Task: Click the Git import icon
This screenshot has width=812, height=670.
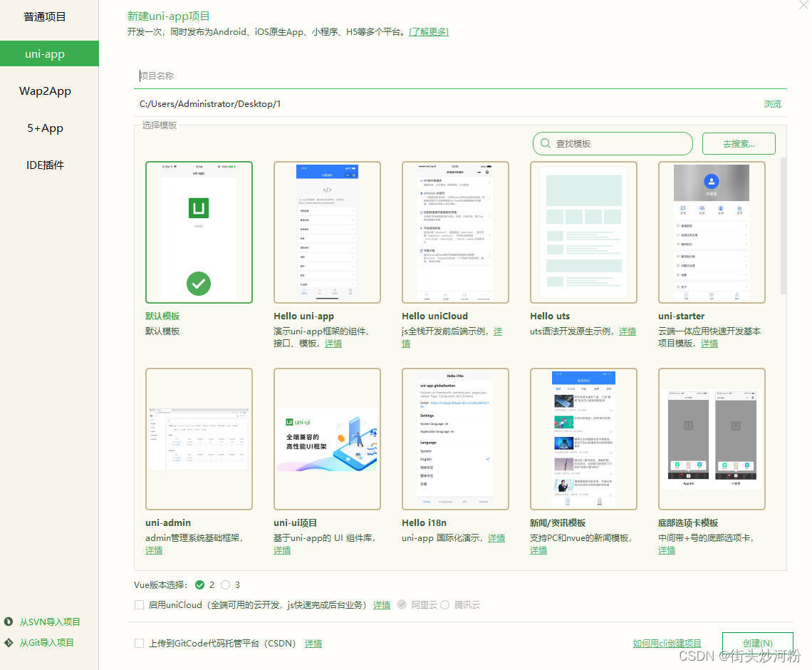Action: point(9,642)
